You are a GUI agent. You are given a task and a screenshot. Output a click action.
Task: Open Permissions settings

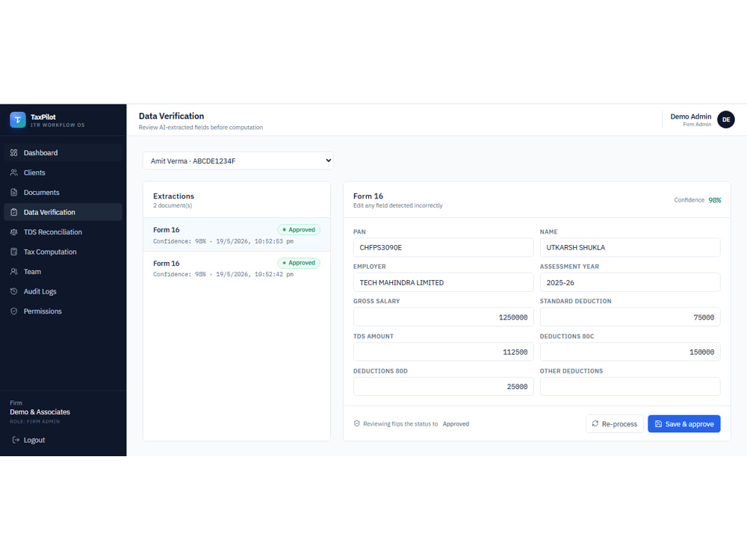tap(63, 311)
